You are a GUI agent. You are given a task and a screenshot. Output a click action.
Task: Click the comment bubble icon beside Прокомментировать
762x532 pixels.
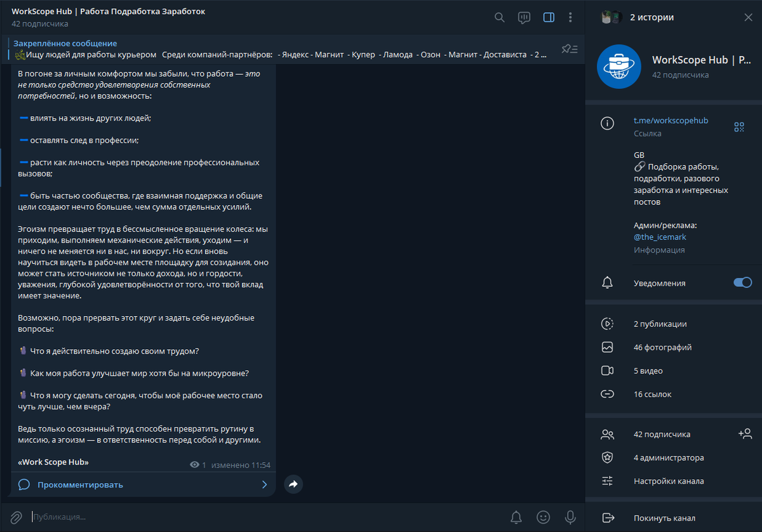click(24, 484)
